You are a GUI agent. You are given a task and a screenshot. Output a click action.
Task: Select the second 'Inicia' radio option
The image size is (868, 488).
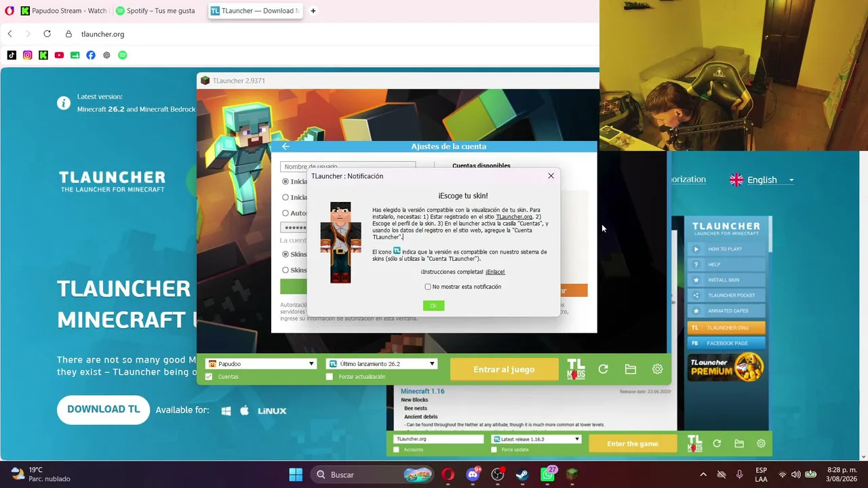[285, 197]
